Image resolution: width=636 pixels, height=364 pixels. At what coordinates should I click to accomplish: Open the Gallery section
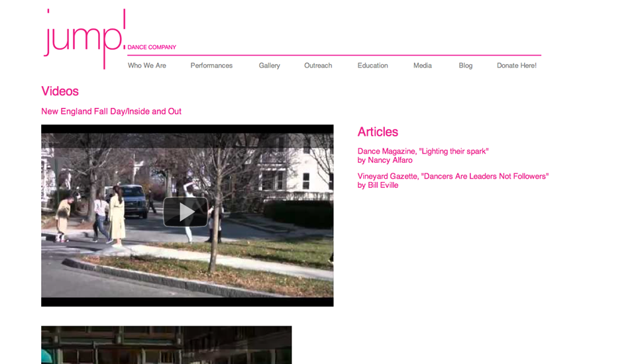(x=269, y=66)
